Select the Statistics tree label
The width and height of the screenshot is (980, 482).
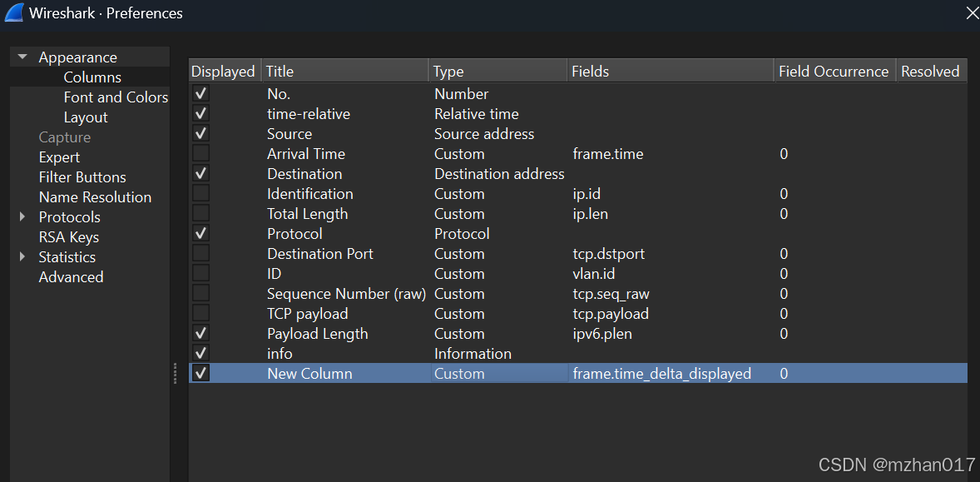pyautogui.click(x=67, y=257)
